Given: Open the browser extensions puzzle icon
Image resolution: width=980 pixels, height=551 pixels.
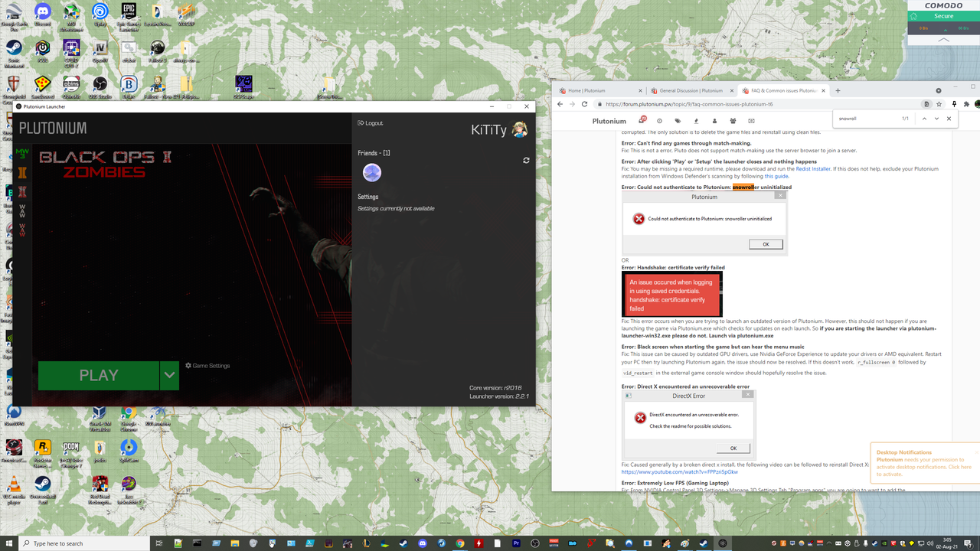Looking at the screenshot, I should click(966, 104).
